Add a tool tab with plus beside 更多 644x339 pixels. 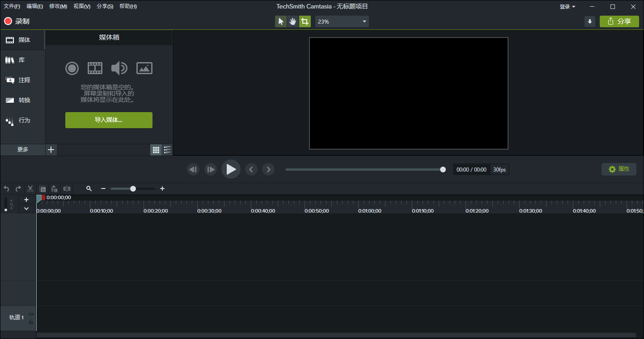(51, 150)
